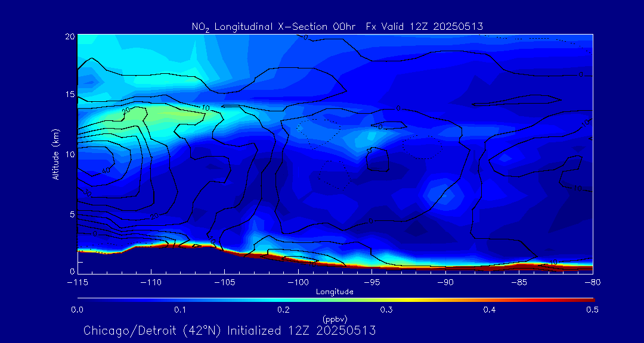
Task: Click the NO2 Longitudinal X-Section plot title
Action: [337, 27]
